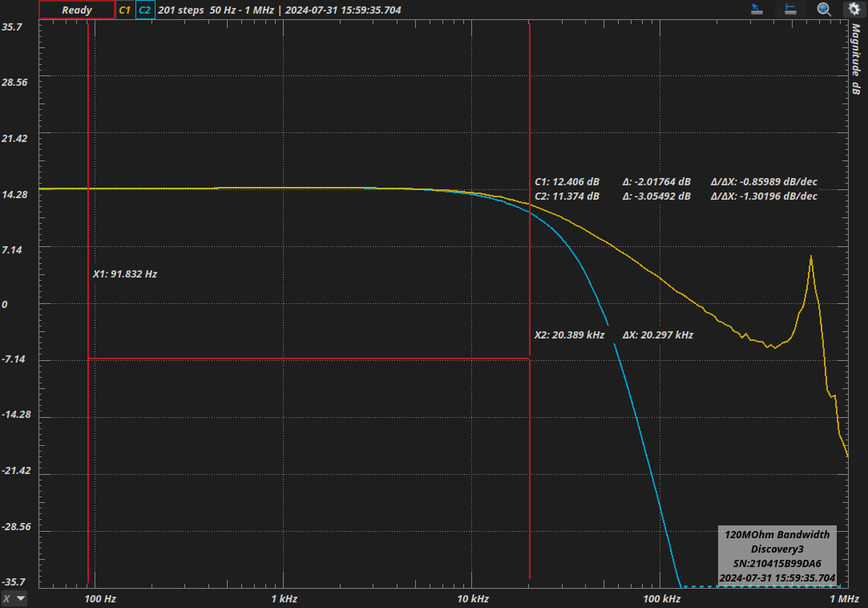Click the Δ: -2.01764 dB readout
The width and height of the screenshot is (868, 608).
click(x=656, y=182)
